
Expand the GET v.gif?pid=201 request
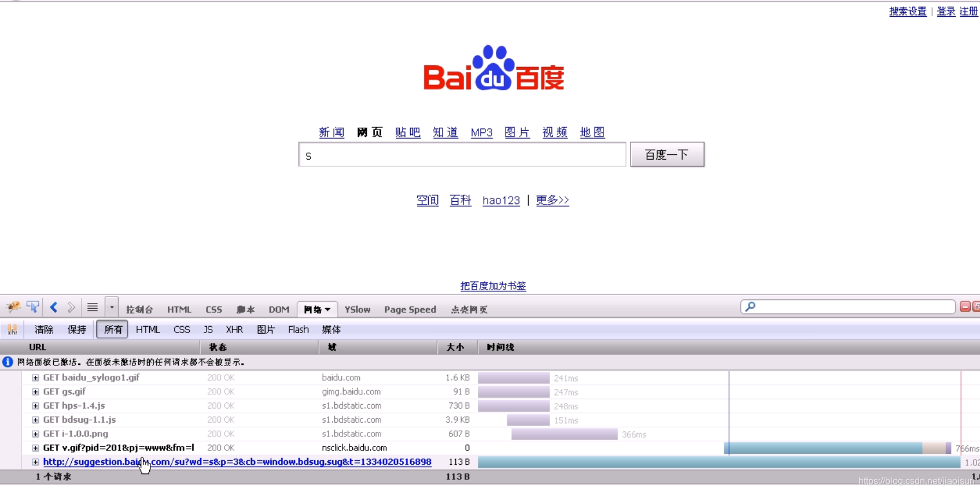pos(35,448)
